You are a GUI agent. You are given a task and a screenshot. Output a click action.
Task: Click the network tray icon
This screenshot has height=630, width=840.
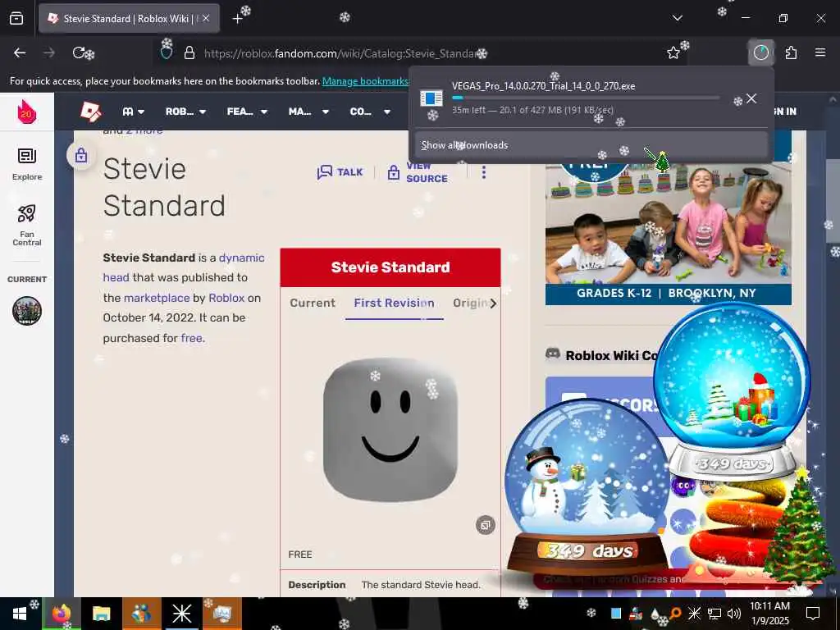click(x=714, y=613)
